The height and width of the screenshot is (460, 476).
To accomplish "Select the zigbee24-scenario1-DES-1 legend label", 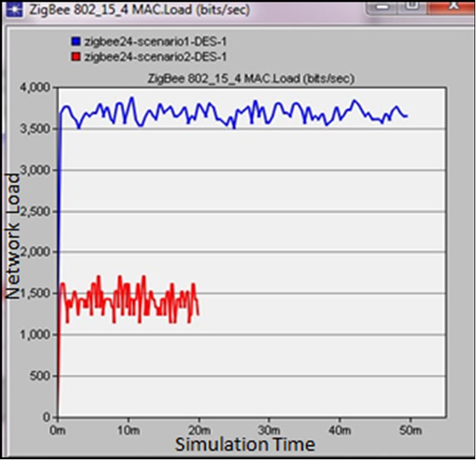I will (156, 42).
